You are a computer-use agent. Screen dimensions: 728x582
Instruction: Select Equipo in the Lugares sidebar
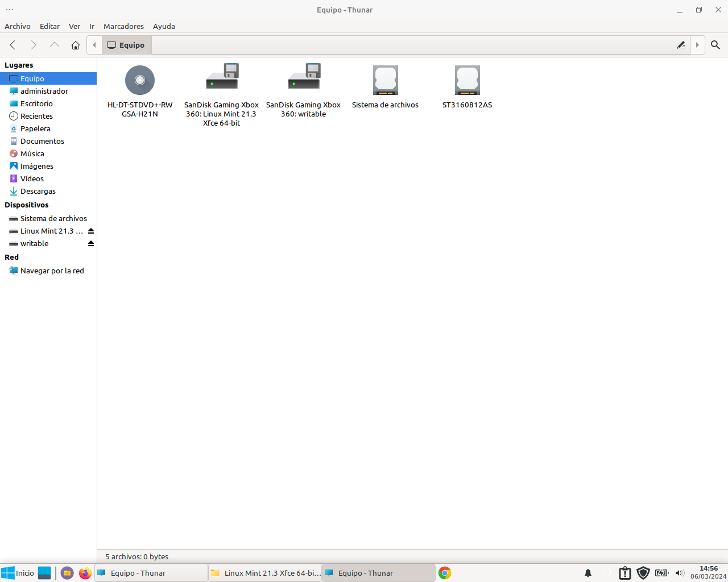(x=48, y=78)
